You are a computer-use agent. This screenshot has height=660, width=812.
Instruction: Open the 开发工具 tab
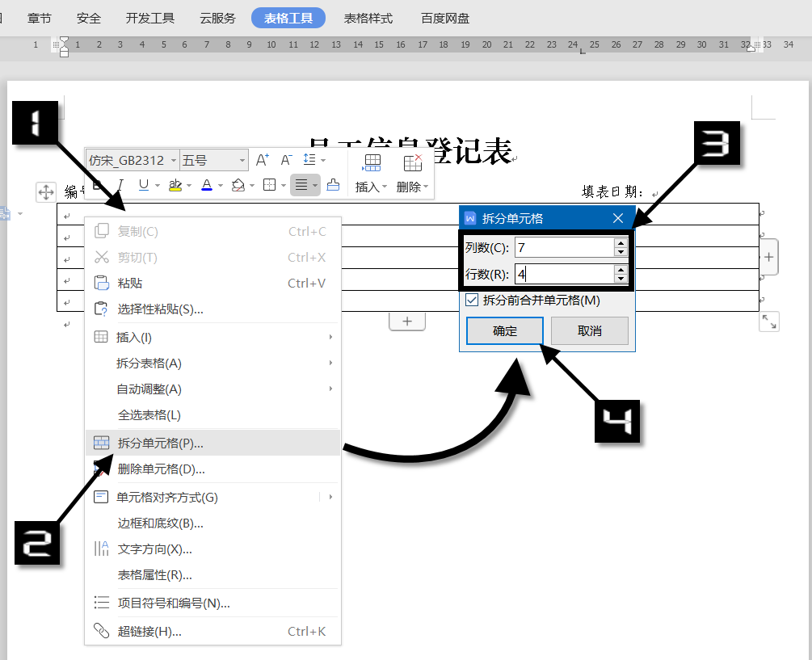pos(150,18)
